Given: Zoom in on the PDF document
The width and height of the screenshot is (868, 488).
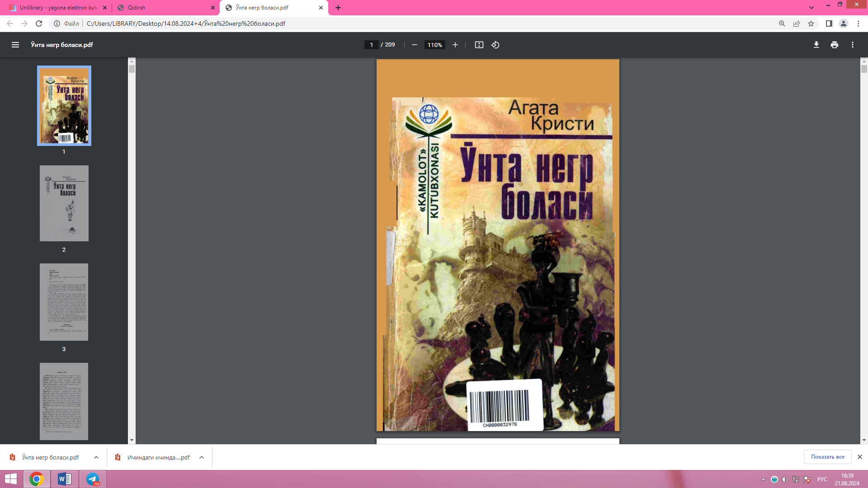Looking at the screenshot, I should click(x=455, y=45).
